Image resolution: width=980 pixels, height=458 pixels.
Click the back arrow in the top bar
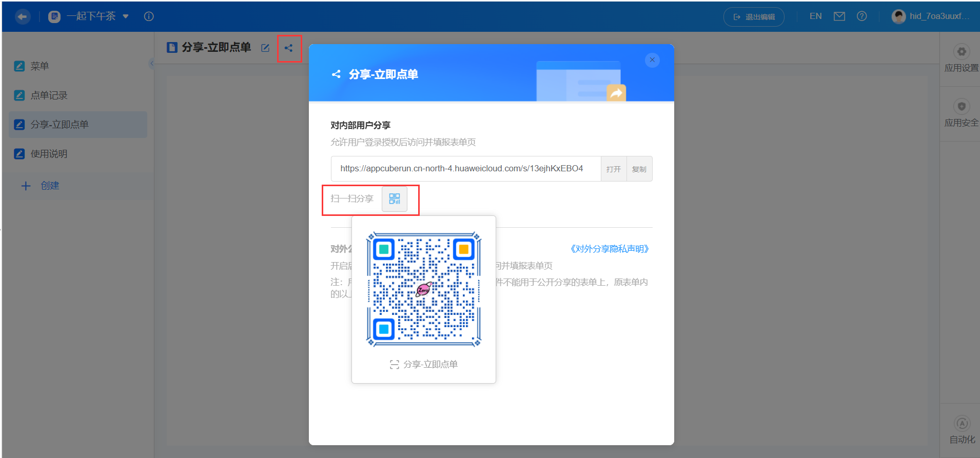coord(22,16)
